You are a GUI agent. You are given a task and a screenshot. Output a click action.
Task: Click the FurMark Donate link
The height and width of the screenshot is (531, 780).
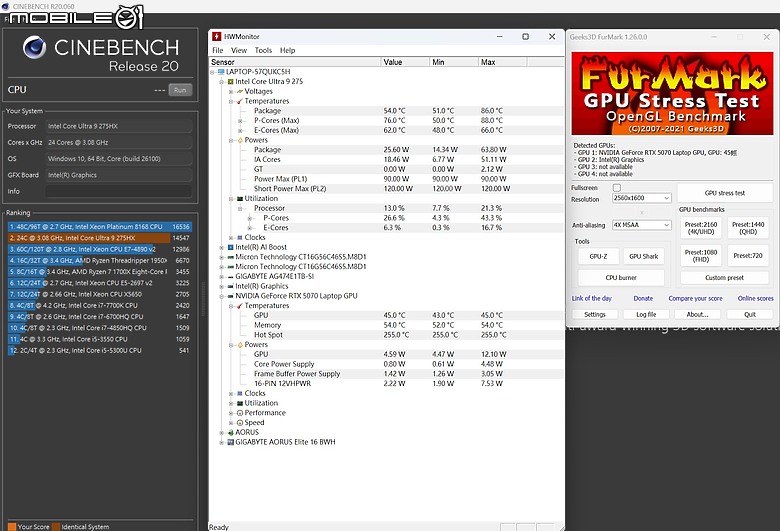(x=643, y=299)
